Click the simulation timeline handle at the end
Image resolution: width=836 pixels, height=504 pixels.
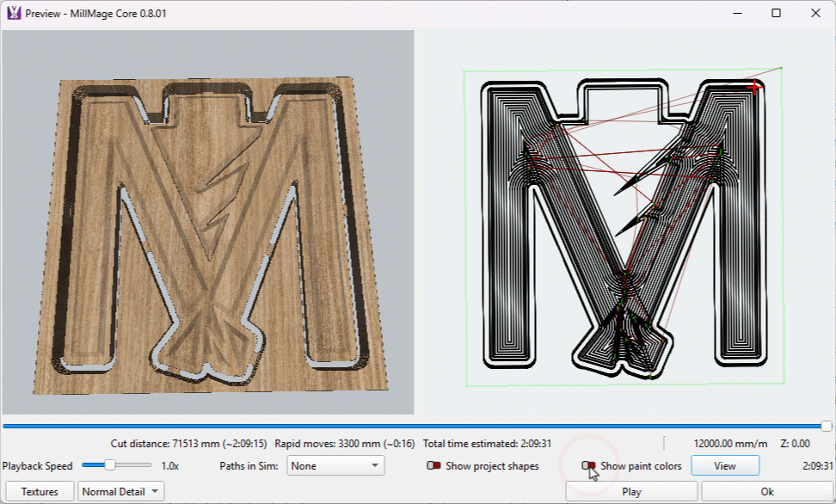point(827,426)
